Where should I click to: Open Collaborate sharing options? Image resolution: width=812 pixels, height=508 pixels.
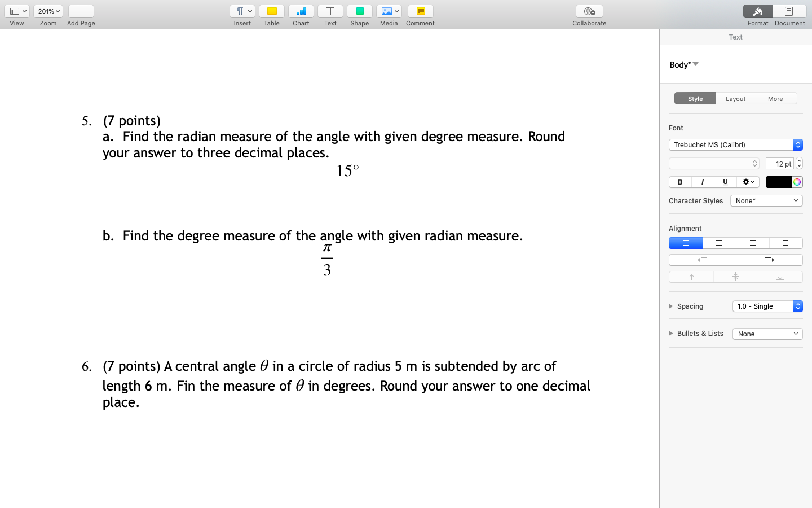click(589, 11)
